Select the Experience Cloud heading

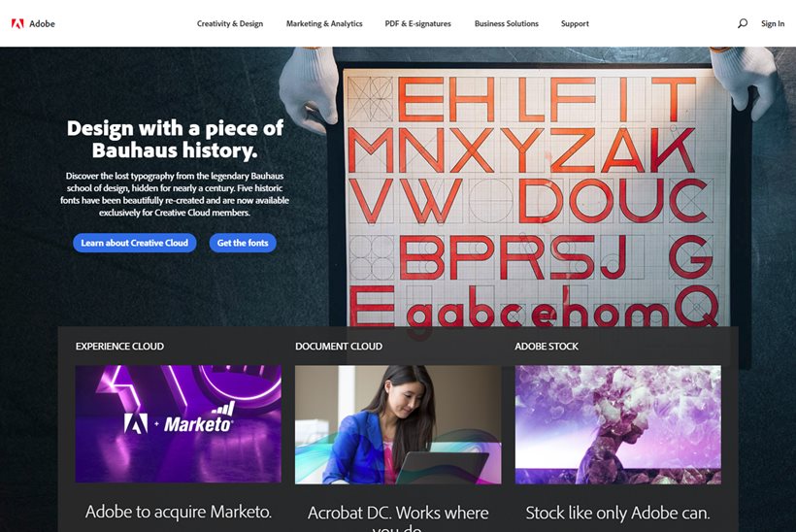point(119,347)
